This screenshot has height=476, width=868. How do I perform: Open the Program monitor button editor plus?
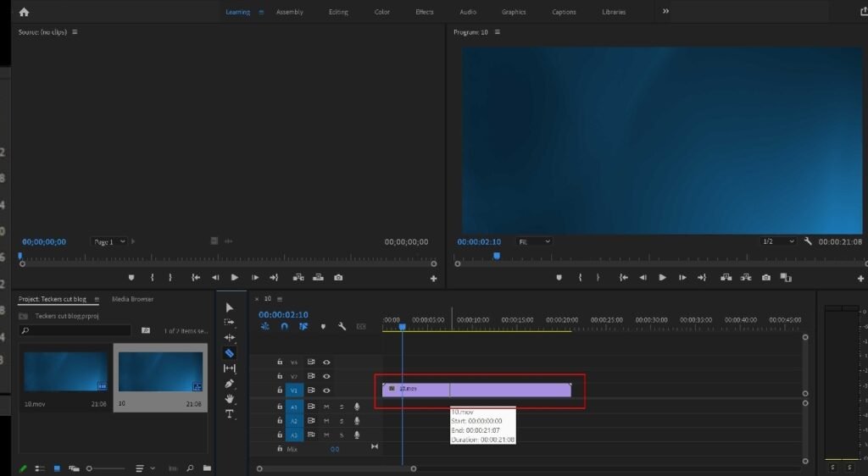click(x=862, y=278)
